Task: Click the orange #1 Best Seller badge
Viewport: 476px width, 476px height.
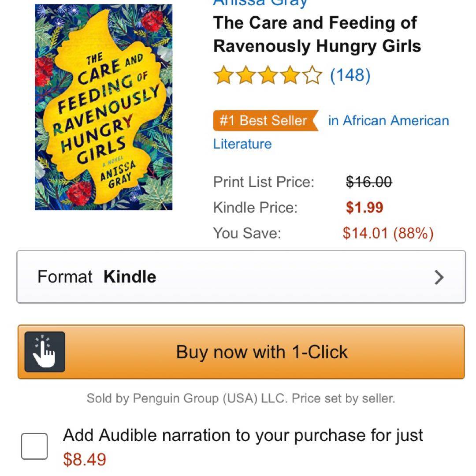Action: pyautogui.click(x=265, y=121)
